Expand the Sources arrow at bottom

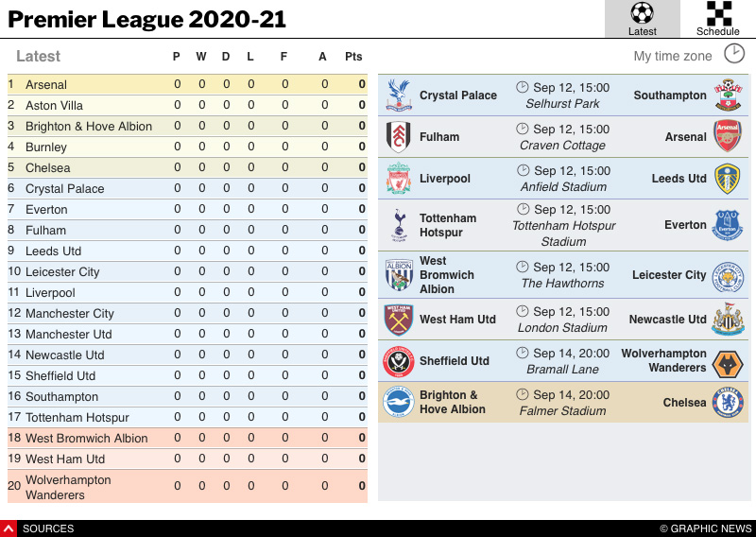[x=9, y=528]
